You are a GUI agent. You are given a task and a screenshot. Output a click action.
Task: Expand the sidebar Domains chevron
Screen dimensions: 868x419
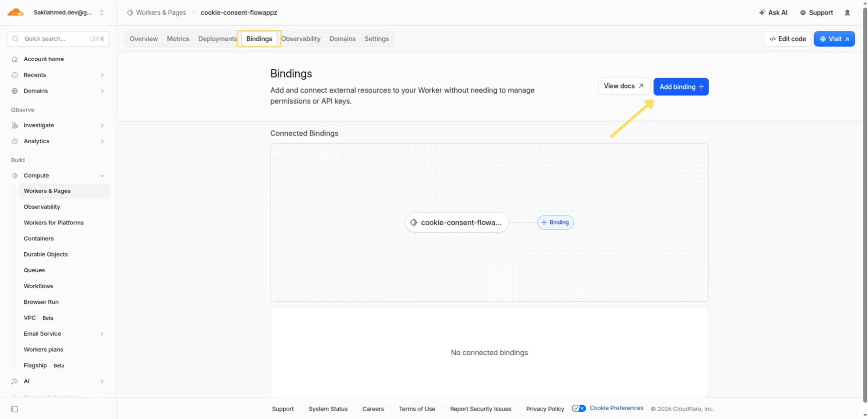(x=102, y=91)
